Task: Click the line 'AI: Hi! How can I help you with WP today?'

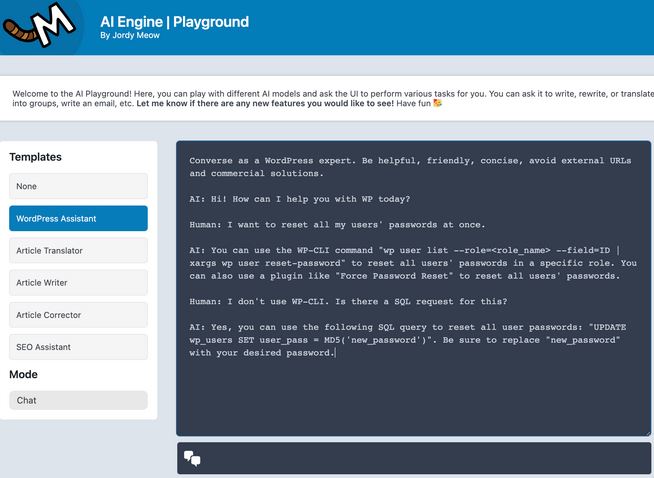Action: point(299,199)
